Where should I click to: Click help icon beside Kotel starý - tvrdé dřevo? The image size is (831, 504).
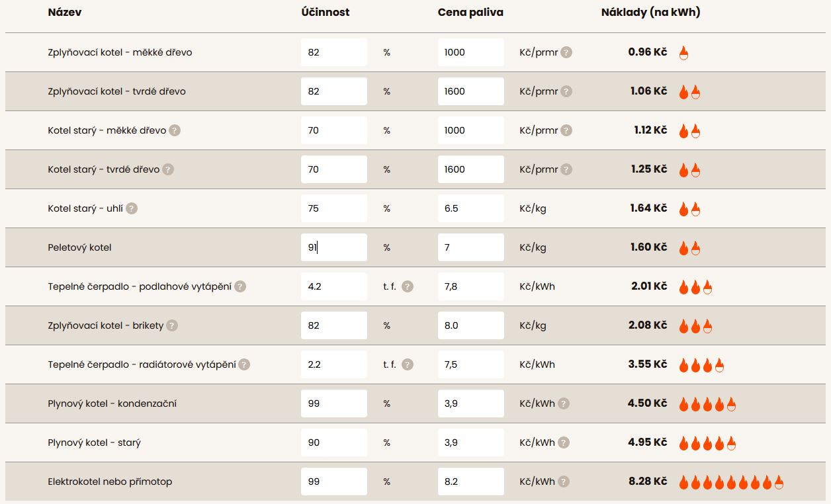[x=168, y=169]
